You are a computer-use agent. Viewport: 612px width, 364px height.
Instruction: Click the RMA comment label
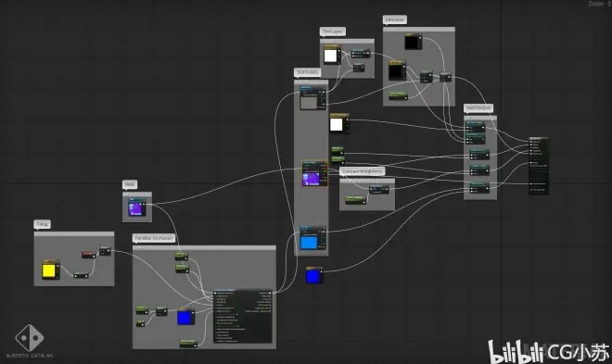coord(130,184)
